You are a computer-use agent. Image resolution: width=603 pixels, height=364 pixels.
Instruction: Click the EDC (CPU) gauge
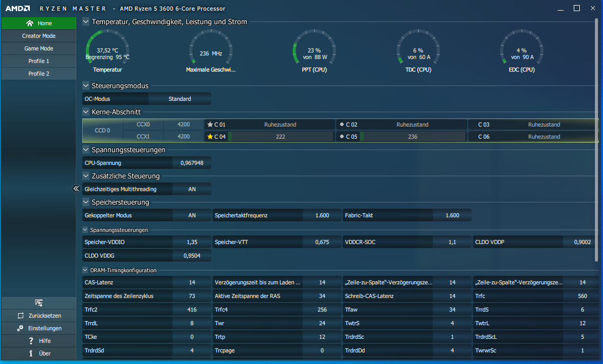pyautogui.click(x=521, y=51)
